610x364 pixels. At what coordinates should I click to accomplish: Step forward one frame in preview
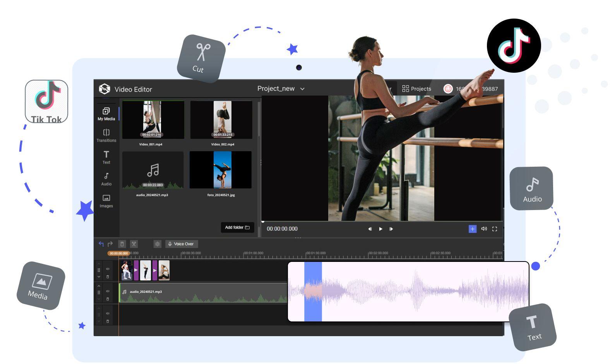(x=391, y=229)
